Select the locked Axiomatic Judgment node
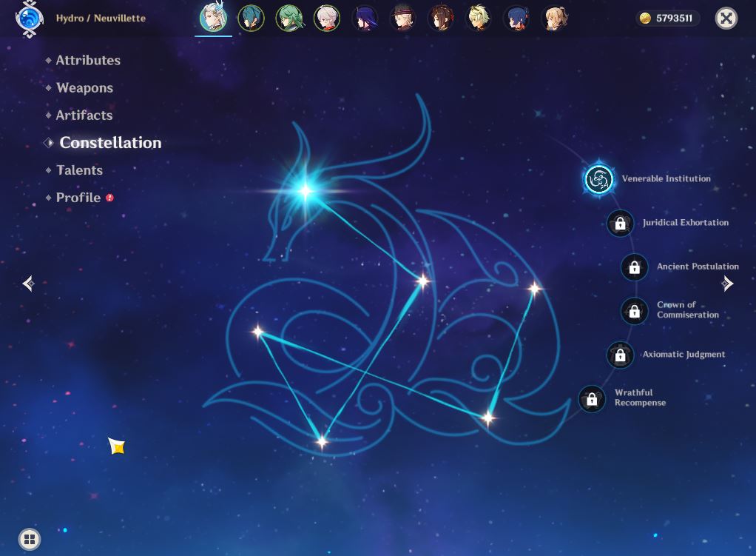756x556 pixels. point(620,355)
